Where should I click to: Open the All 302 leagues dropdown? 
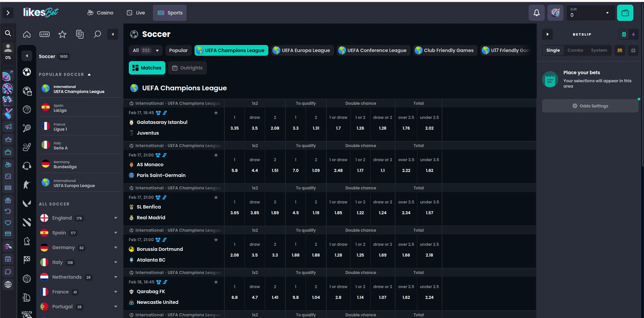[x=145, y=50]
